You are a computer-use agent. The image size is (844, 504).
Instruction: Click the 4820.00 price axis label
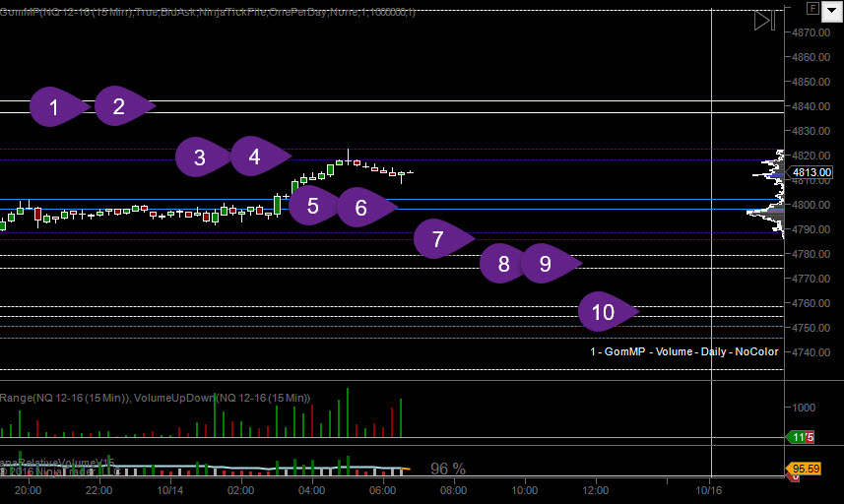(x=811, y=156)
